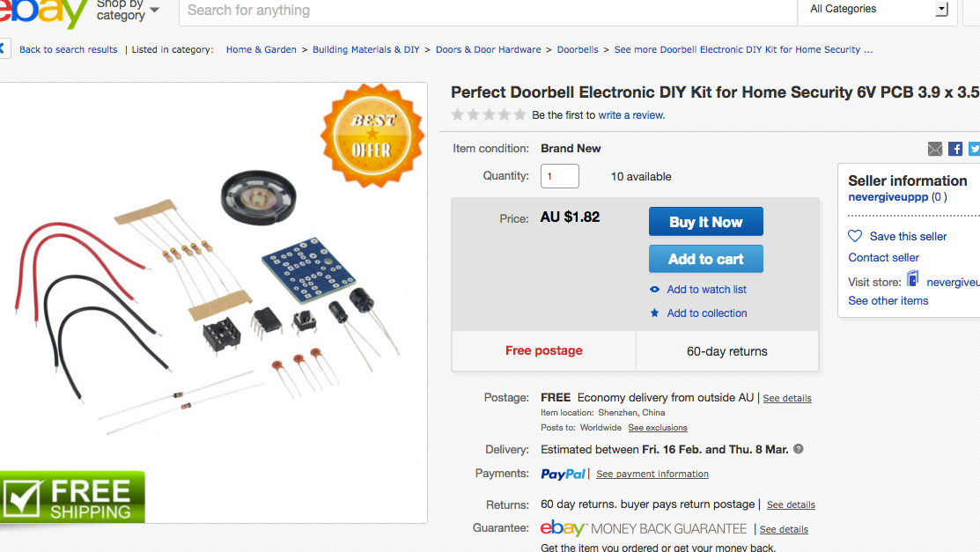This screenshot has width=980, height=552.
Task: Open the email sharing icon
Action: pos(935,149)
